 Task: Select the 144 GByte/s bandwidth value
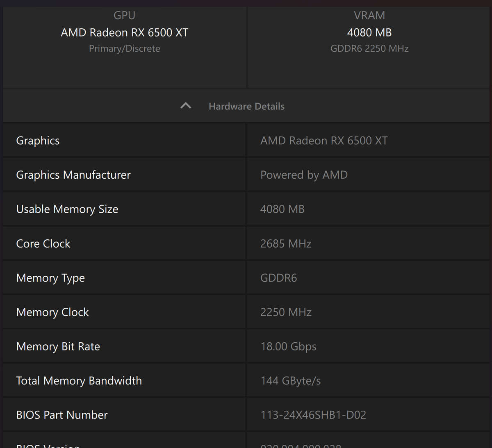coord(290,381)
